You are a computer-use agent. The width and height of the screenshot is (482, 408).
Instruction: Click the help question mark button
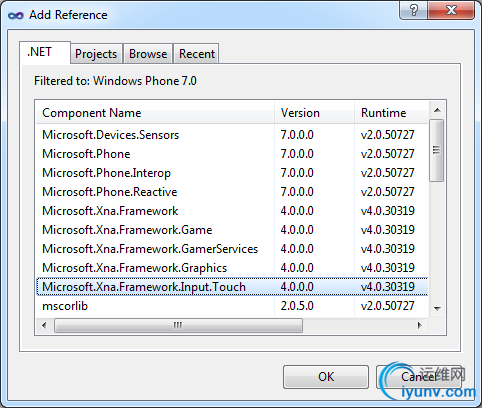coord(413,10)
